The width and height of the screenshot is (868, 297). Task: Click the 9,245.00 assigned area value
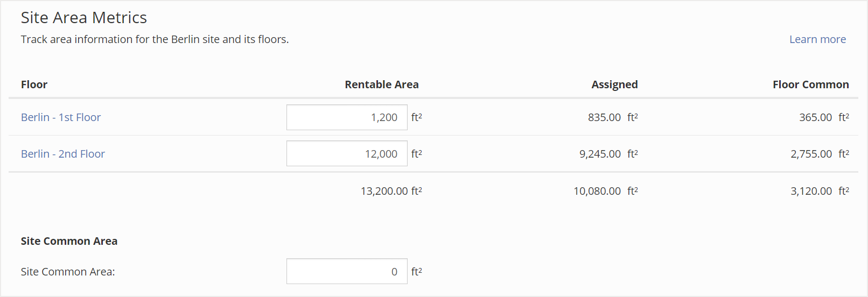coord(600,154)
